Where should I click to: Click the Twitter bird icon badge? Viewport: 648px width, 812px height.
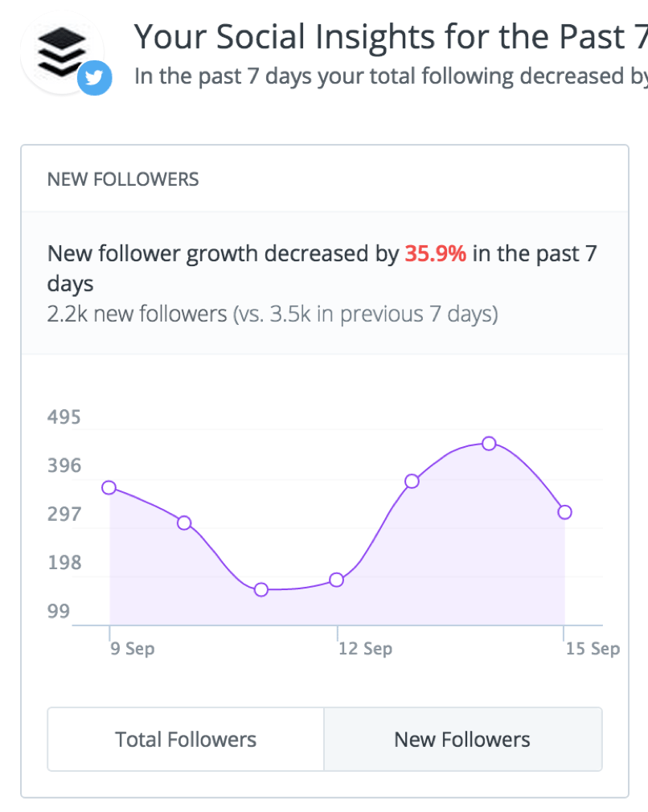(94, 79)
